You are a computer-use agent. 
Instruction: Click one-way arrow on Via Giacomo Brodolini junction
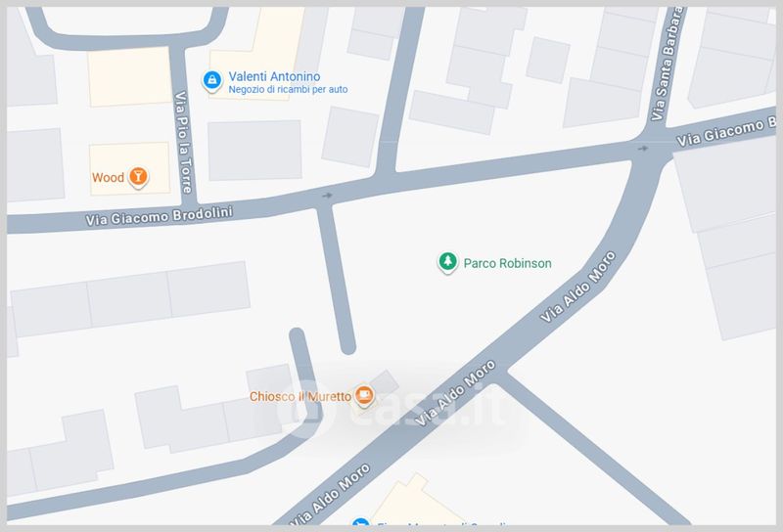click(327, 195)
